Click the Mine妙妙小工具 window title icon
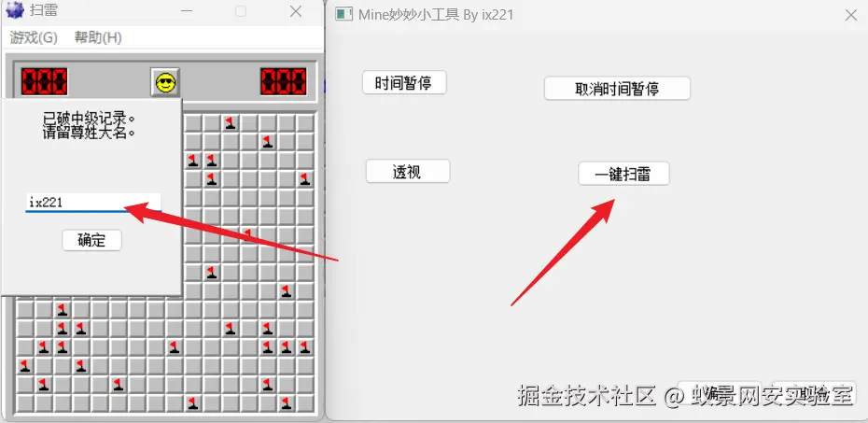The height and width of the screenshot is (423, 868). pos(344,14)
